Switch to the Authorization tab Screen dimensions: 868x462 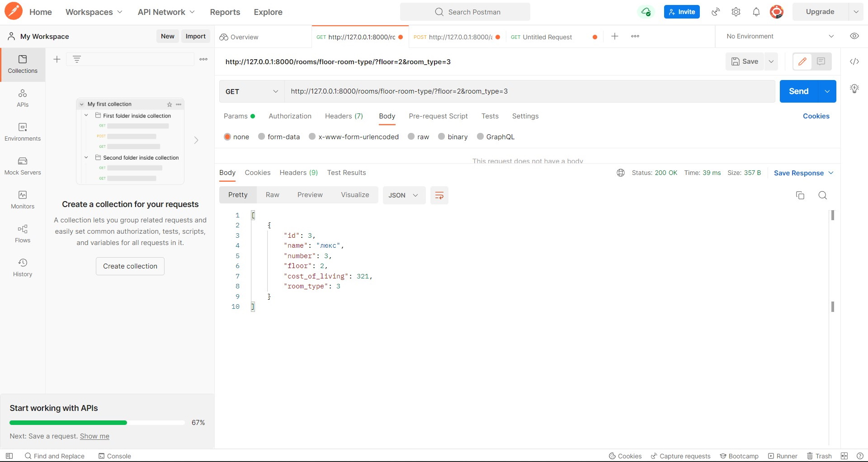(x=290, y=116)
